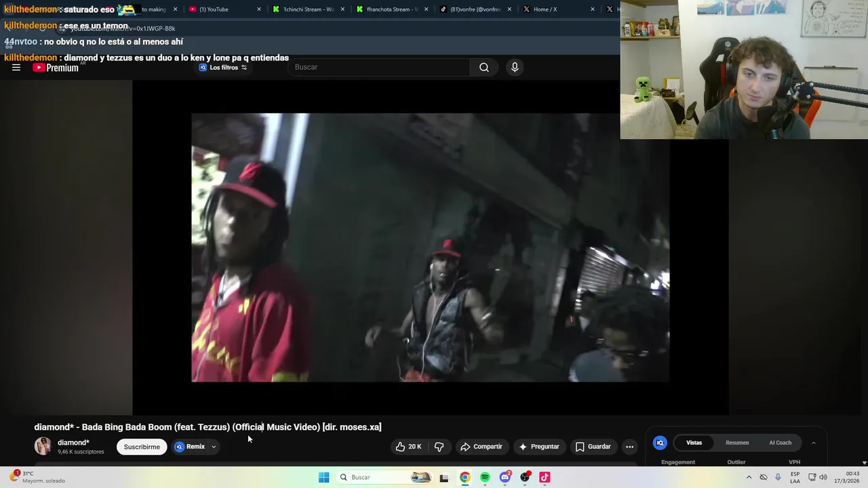Click the Outlier metric label
The width and height of the screenshot is (868, 488).
click(x=736, y=462)
